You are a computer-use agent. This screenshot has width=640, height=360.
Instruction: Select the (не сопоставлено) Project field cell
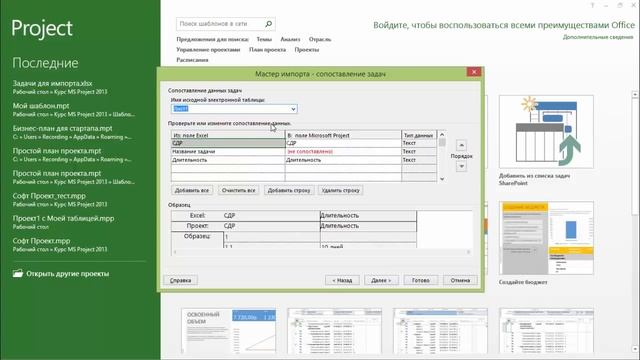343,151
